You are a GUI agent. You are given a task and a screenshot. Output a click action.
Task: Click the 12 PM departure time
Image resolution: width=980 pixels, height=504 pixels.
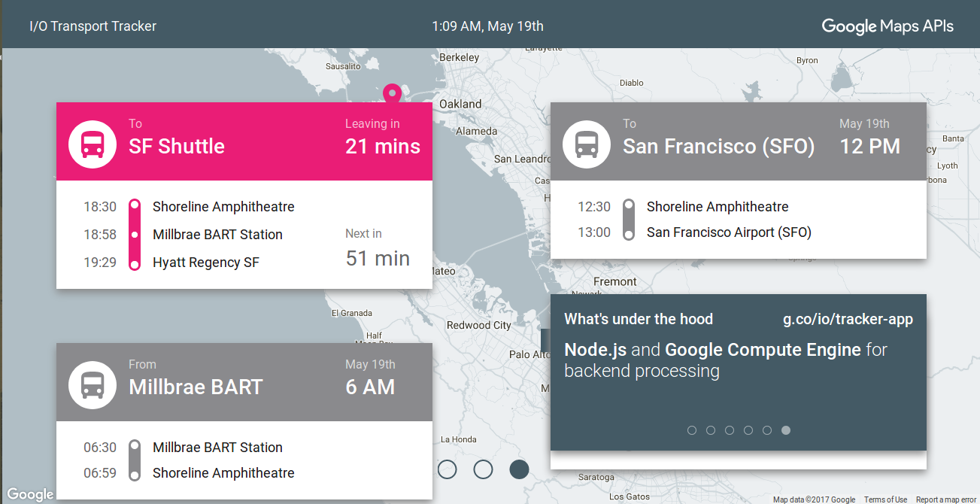(x=870, y=146)
